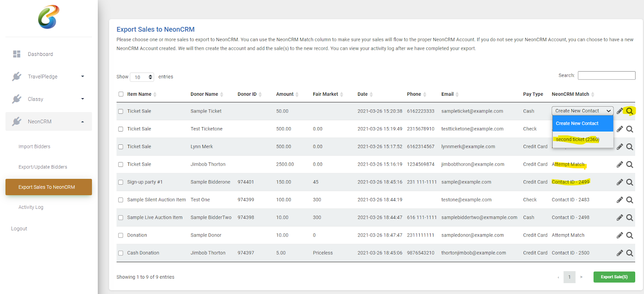
Task: Open Dashboard grid icon in sidebar
Action: point(17,54)
